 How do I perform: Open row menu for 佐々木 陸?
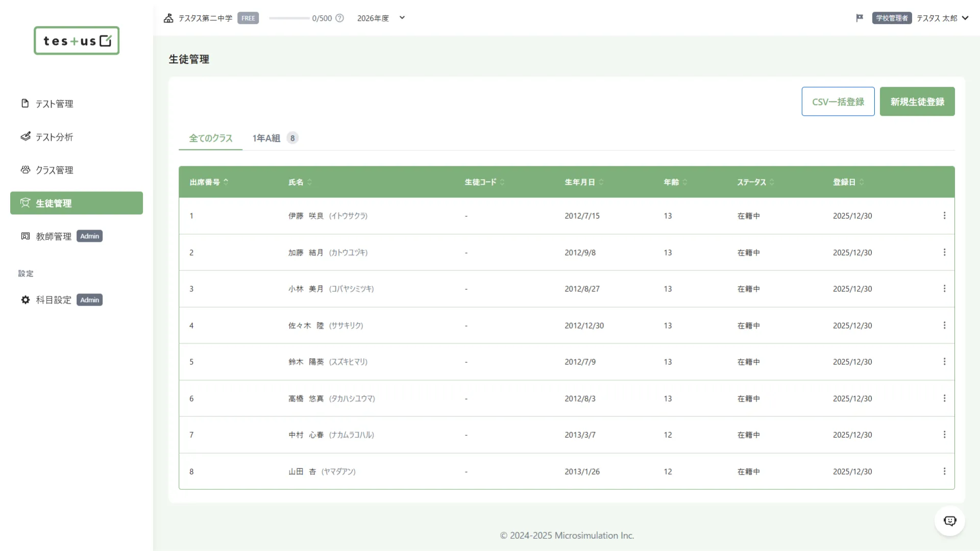(x=944, y=325)
